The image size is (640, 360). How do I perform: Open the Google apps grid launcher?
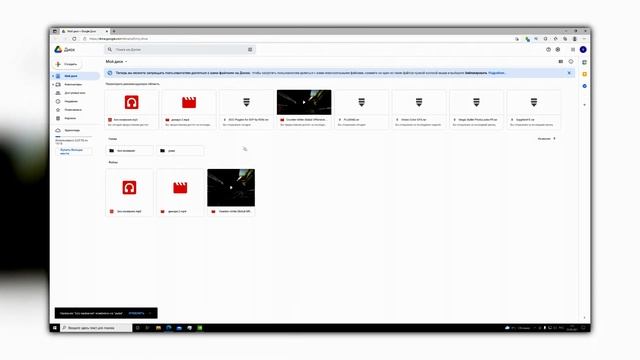click(573, 49)
